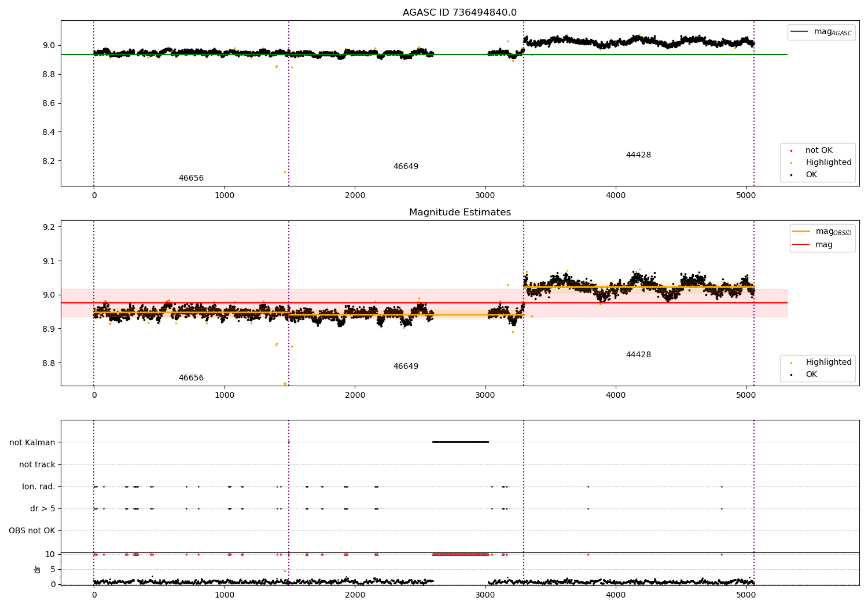Click x-tick 1000 under AGASC ID plot
Viewport: 868px width, 608px height.
pos(225,196)
